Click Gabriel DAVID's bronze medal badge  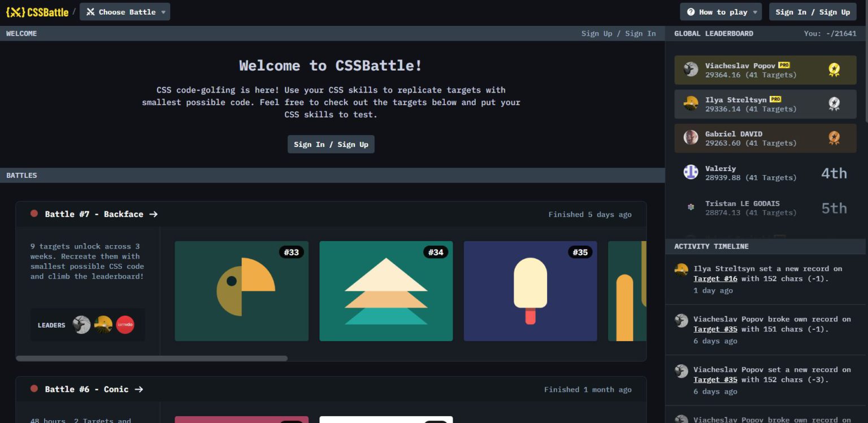[x=834, y=138]
